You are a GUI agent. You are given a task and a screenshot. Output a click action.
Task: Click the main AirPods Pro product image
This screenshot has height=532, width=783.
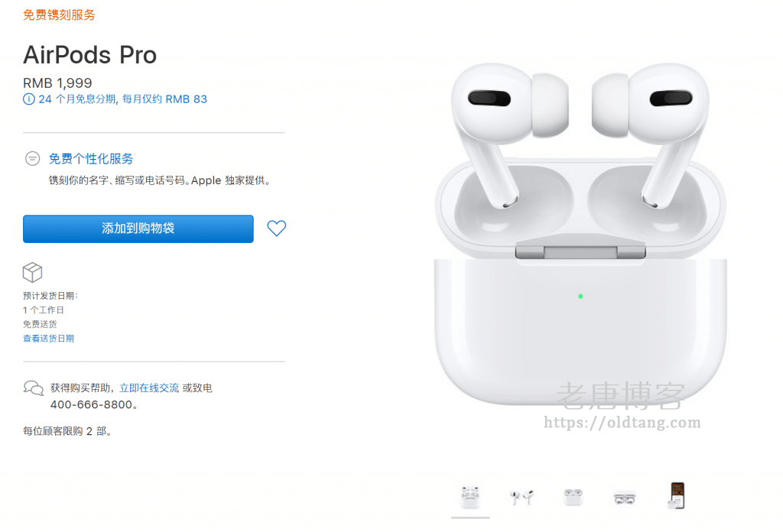point(580,235)
